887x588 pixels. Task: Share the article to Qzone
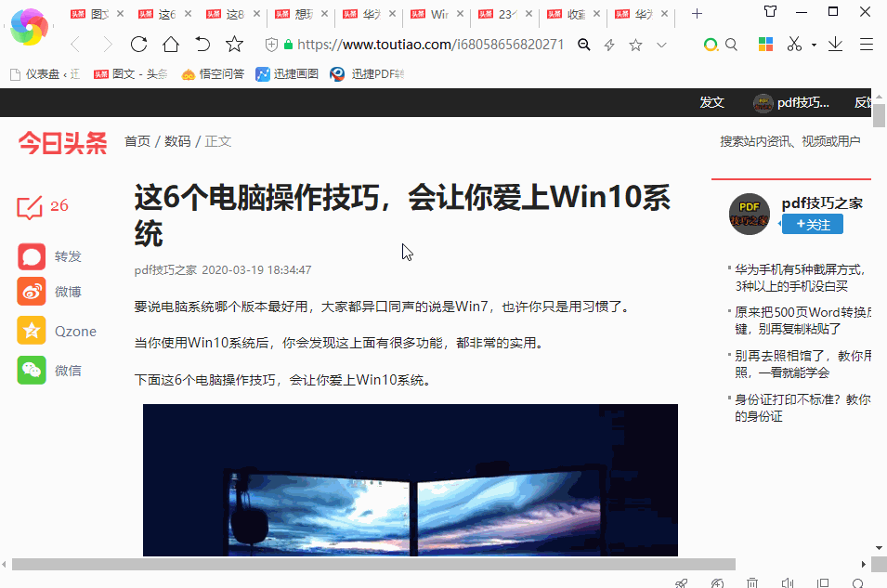point(31,332)
